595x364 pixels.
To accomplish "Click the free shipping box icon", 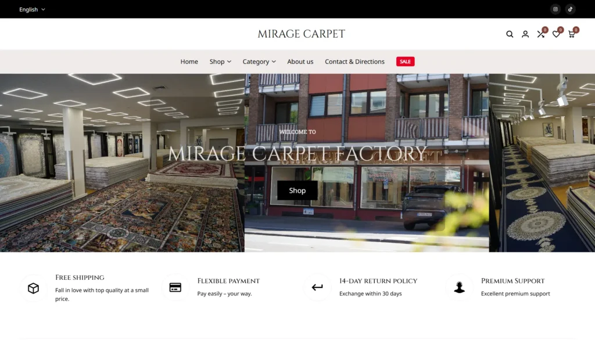I will (34, 288).
